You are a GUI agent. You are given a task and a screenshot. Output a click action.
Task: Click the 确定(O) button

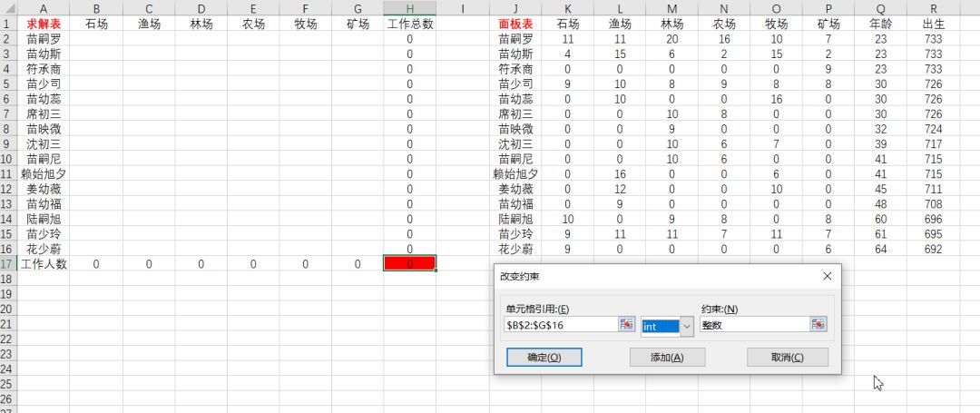544,358
